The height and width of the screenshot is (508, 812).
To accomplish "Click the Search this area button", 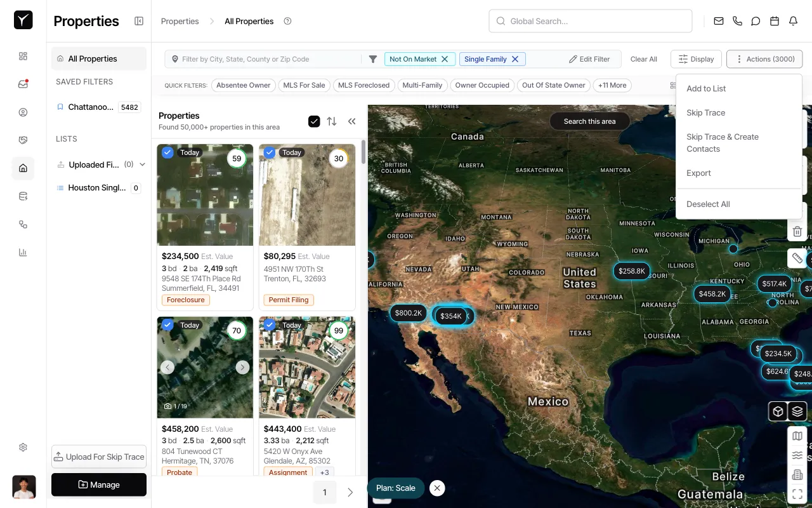I will coord(589,121).
